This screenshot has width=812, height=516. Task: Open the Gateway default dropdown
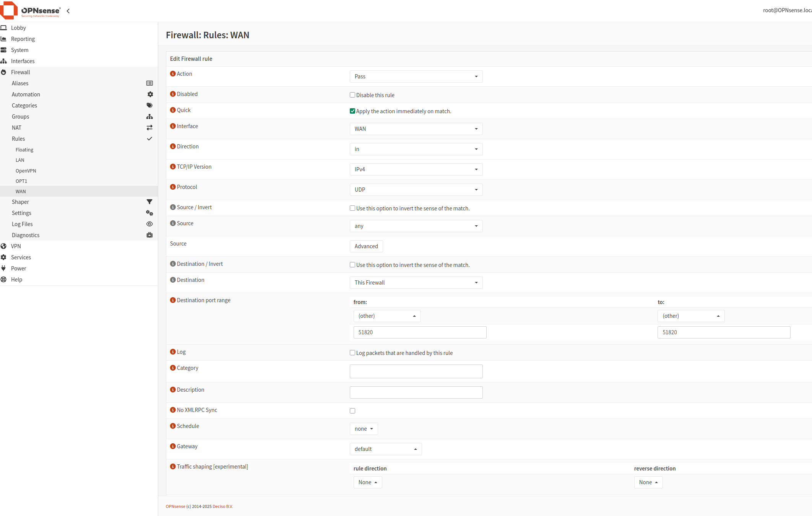pyautogui.click(x=385, y=449)
